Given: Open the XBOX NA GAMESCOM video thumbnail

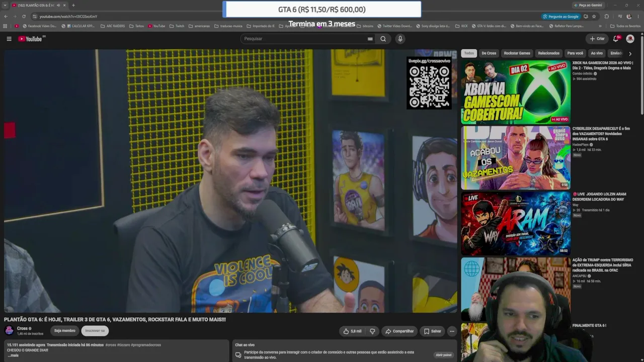Looking at the screenshot, I should 516,92.
